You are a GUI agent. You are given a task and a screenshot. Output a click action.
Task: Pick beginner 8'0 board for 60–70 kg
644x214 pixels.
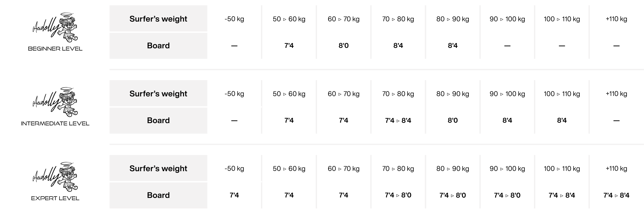[x=344, y=46]
